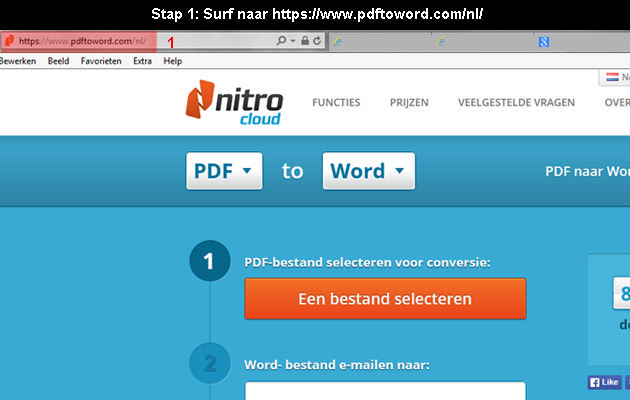Expand the PDF source format dropdown
The image size is (630, 400).
pyautogui.click(x=224, y=171)
